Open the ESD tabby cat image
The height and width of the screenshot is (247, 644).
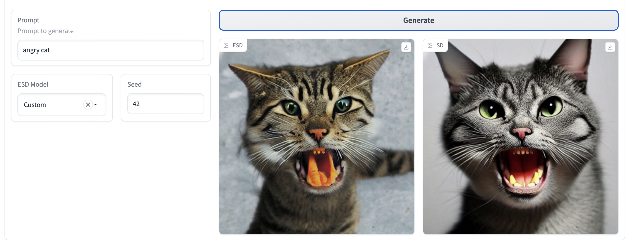click(x=317, y=137)
